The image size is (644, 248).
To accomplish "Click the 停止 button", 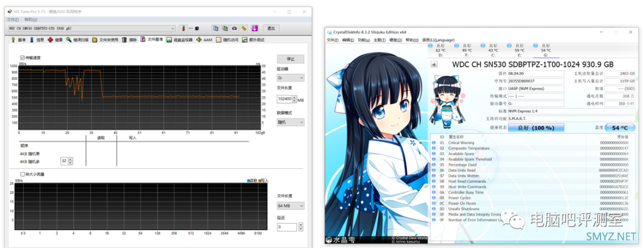I will pyautogui.click(x=290, y=59).
